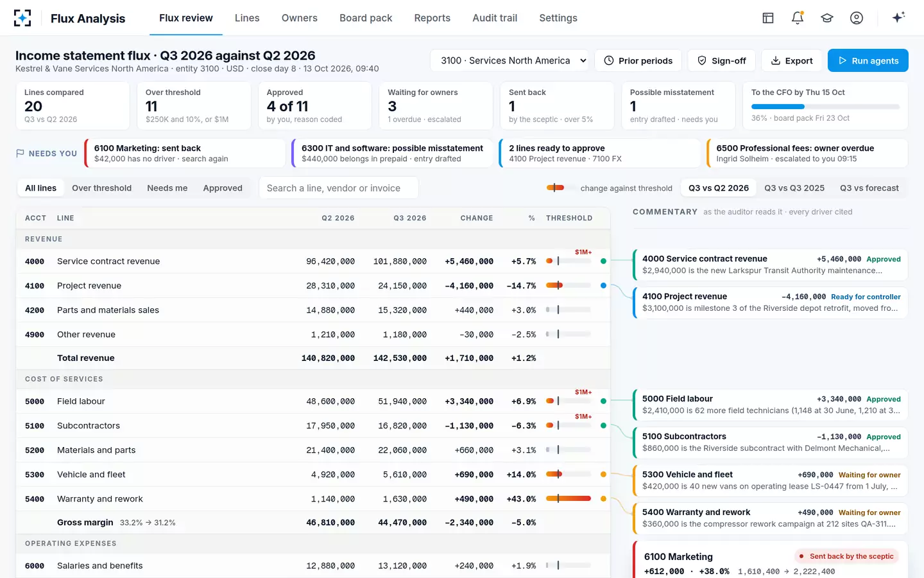
Task: Open the 6100 Marketing sent back alert
Action: click(x=185, y=153)
